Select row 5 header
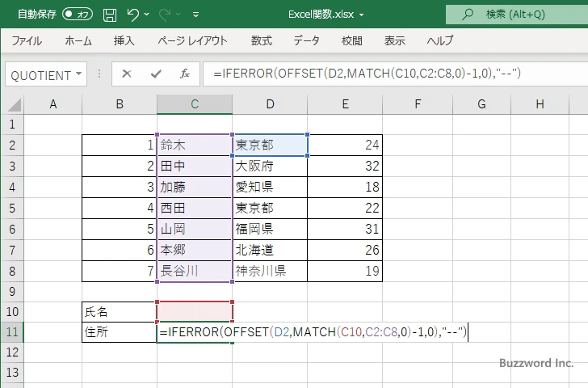Image resolution: width=588 pixels, height=388 pixels. pyautogui.click(x=12, y=208)
